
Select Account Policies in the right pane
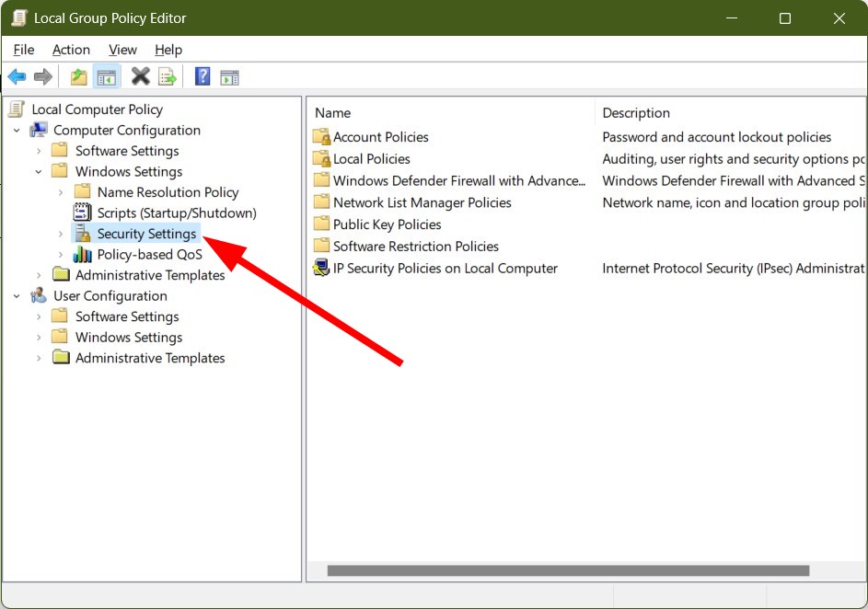pos(380,136)
